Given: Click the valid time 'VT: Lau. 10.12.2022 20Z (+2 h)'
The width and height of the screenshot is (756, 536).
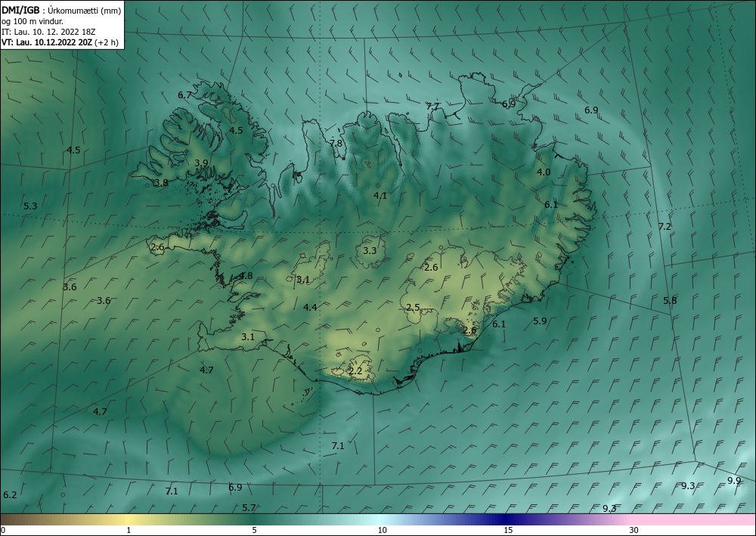Looking at the screenshot, I should coord(60,42).
